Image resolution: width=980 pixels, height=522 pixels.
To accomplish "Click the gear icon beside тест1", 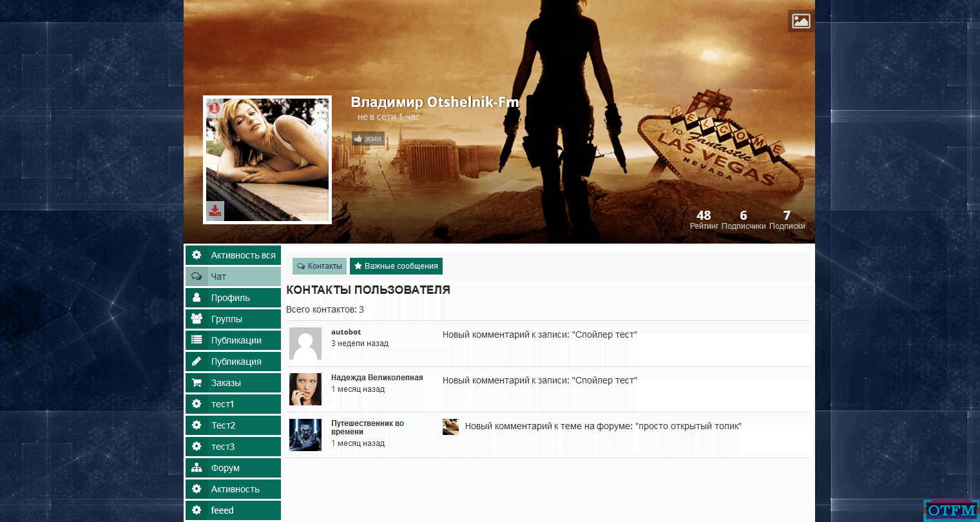I will pyautogui.click(x=197, y=404).
